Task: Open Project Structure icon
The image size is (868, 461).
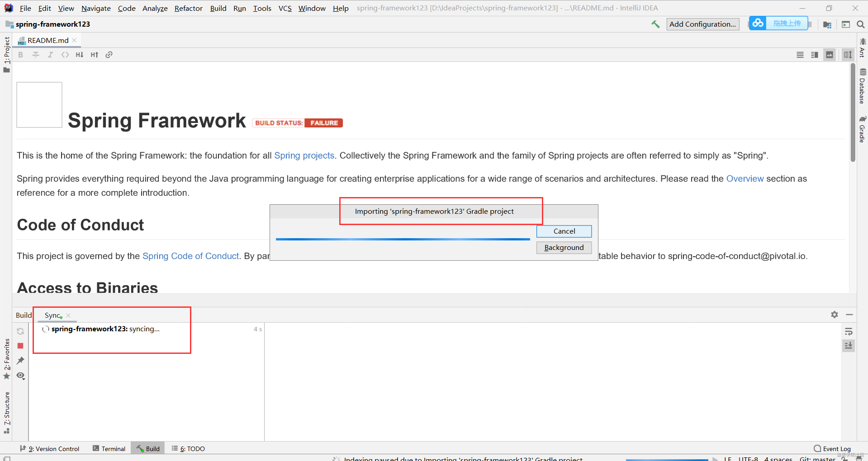Action: pyautogui.click(x=827, y=24)
